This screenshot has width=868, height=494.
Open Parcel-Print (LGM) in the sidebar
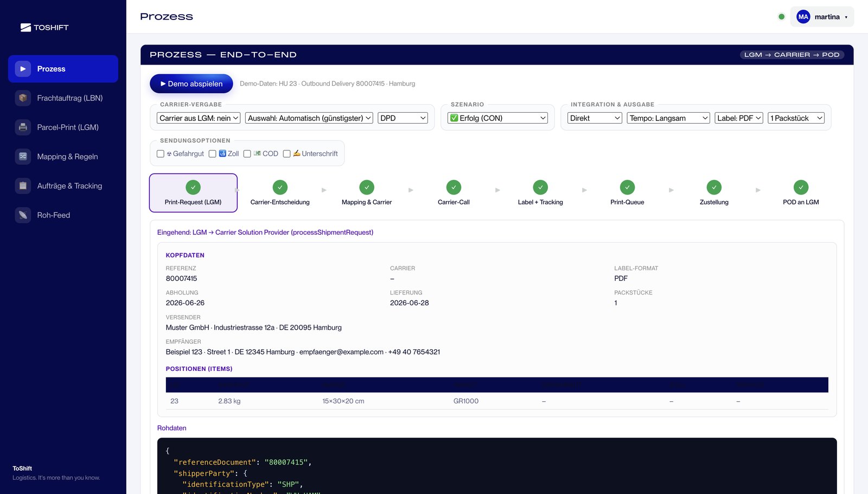point(63,127)
